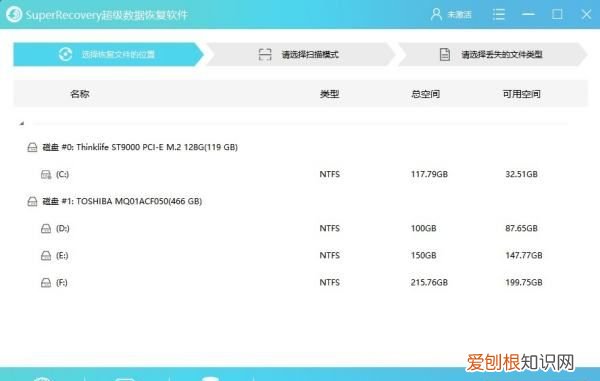The width and height of the screenshot is (600, 381).
Task: Select the (F:) partition
Action: 62,283
